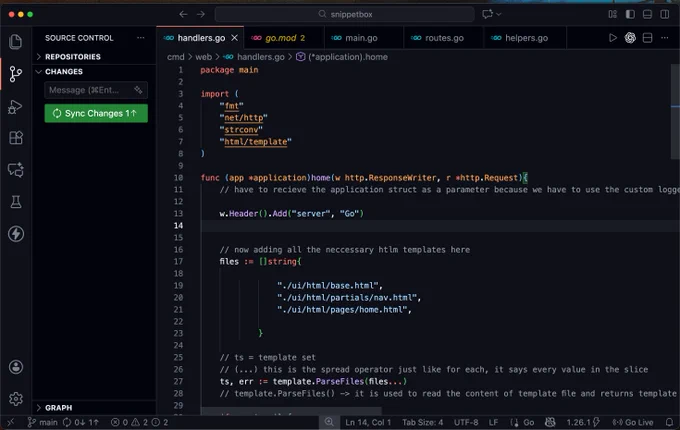The image size is (680, 430).
Task: Open the Extensions view
Action: pyautogui.click(x=16, y=138)
